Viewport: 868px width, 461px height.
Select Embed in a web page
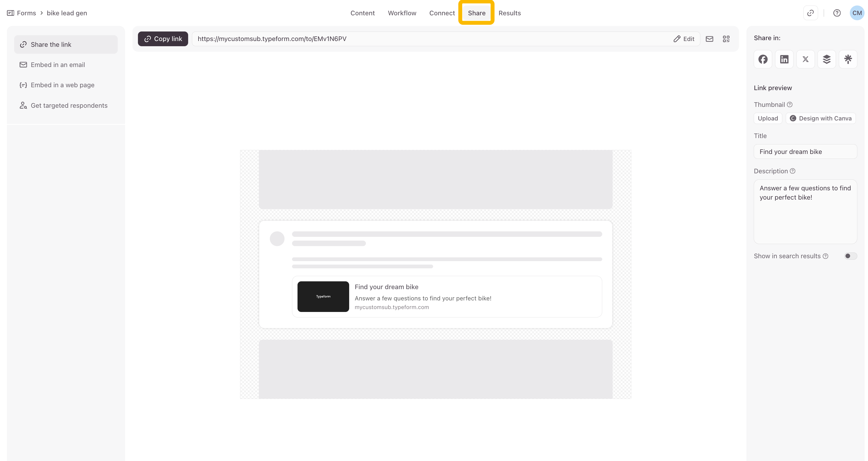(62, 85)
